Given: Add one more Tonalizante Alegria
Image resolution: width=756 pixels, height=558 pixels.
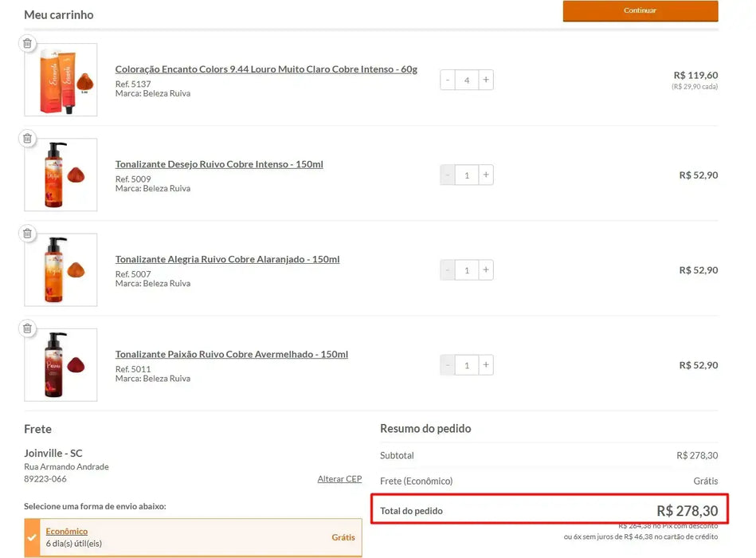Looking at the screenshot, I should coord(486,269).
